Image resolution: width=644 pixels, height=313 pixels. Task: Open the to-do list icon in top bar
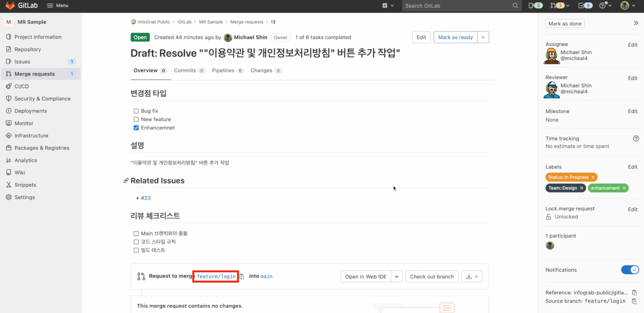pos(584,5)
